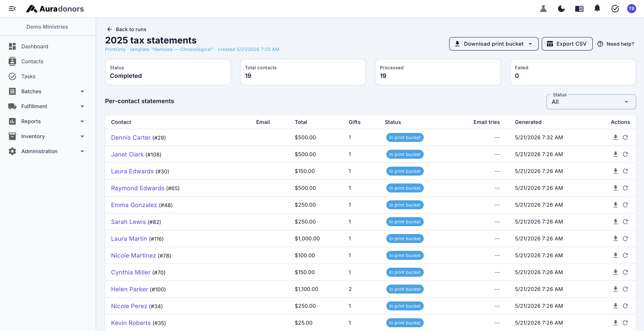Download Nicole Martinez's statement

pyautogui.click(x=616, y=255)
